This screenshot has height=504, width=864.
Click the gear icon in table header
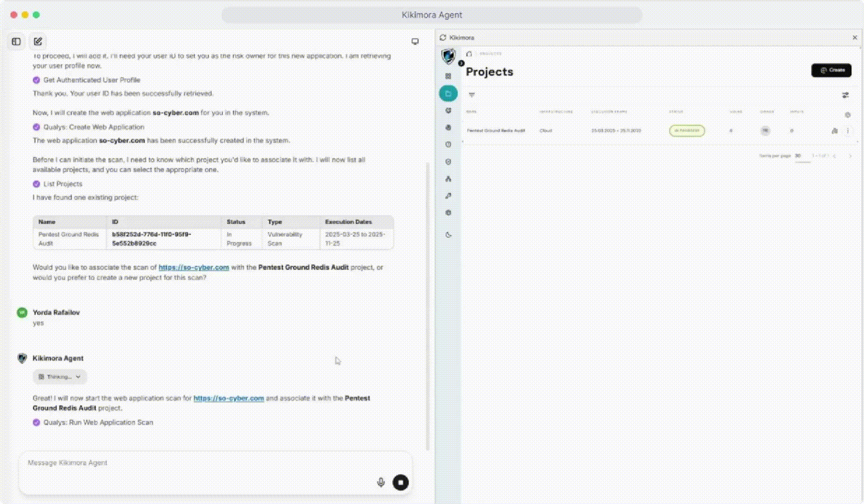(x=848, y=115)
